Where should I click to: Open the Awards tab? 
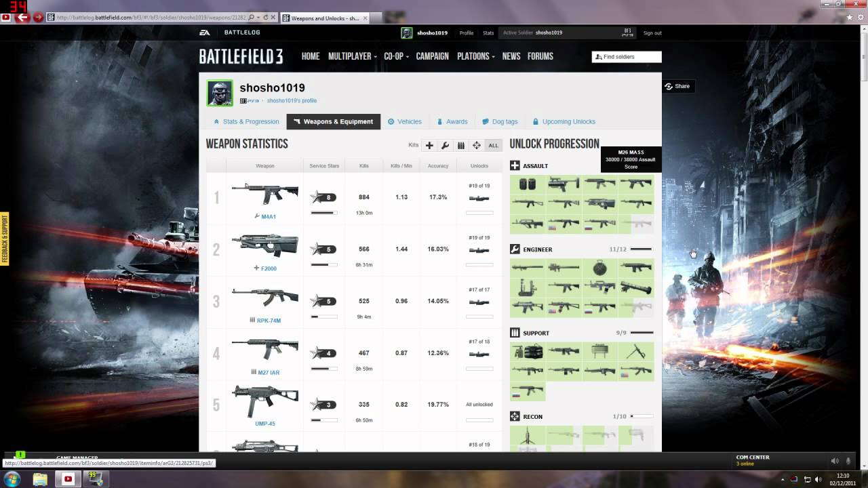(452, 121)
